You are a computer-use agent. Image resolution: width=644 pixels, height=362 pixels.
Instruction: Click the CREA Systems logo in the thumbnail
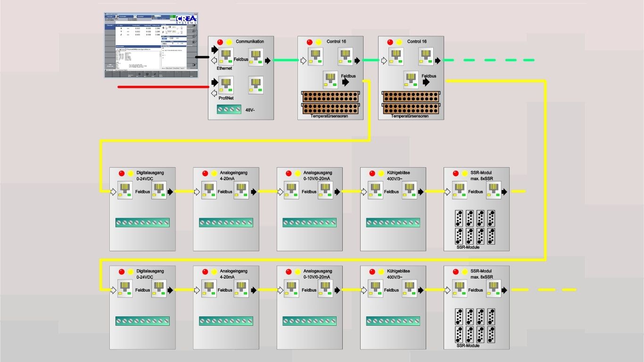click(186, 20)
